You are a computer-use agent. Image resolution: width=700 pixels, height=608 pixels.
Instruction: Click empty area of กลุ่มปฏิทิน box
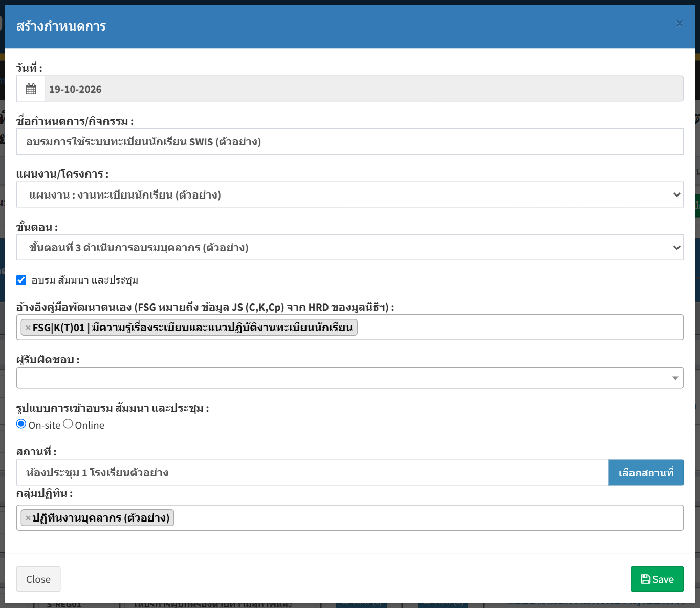[x=428, y=518]
